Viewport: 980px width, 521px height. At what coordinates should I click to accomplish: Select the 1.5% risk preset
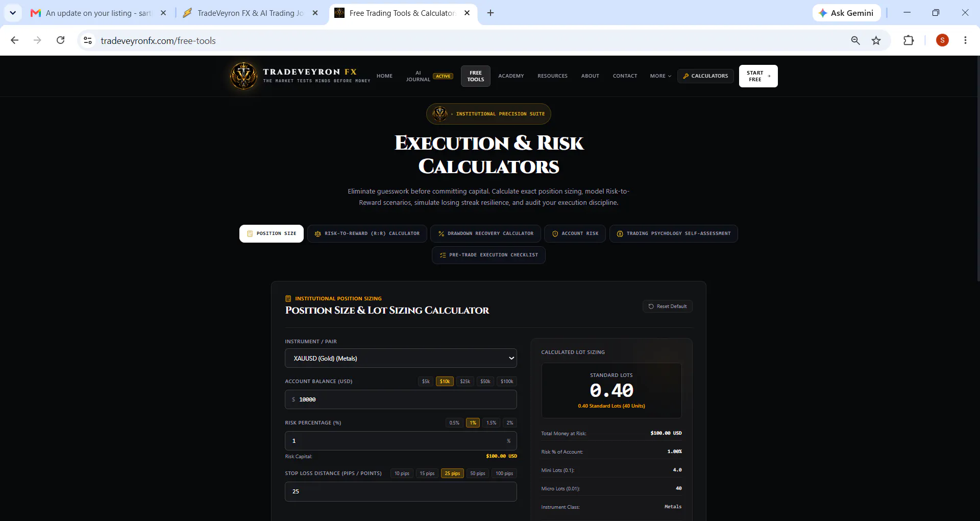(x=492, y=423)
